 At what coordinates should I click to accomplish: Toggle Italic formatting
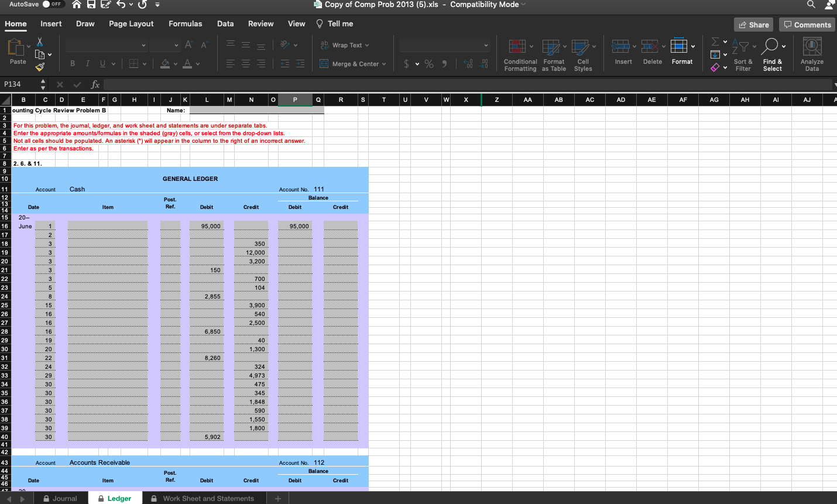coord(88,64)
